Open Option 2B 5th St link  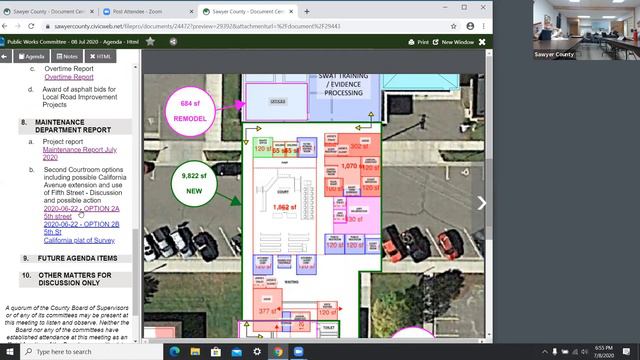[81, 228]
